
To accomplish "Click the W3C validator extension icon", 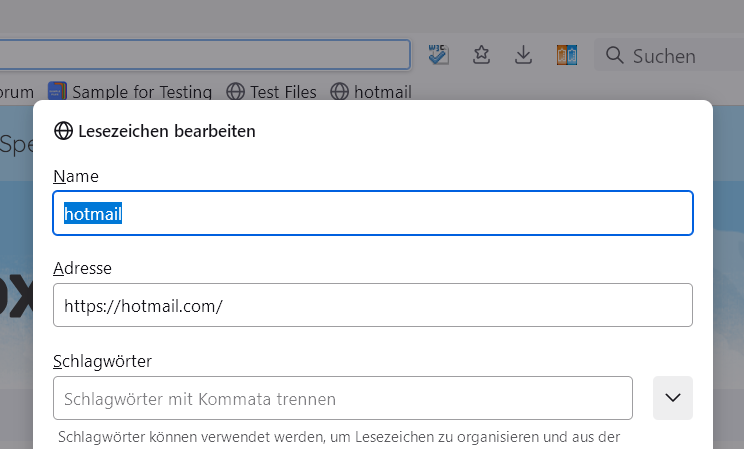I will click(x=438, y=55).
